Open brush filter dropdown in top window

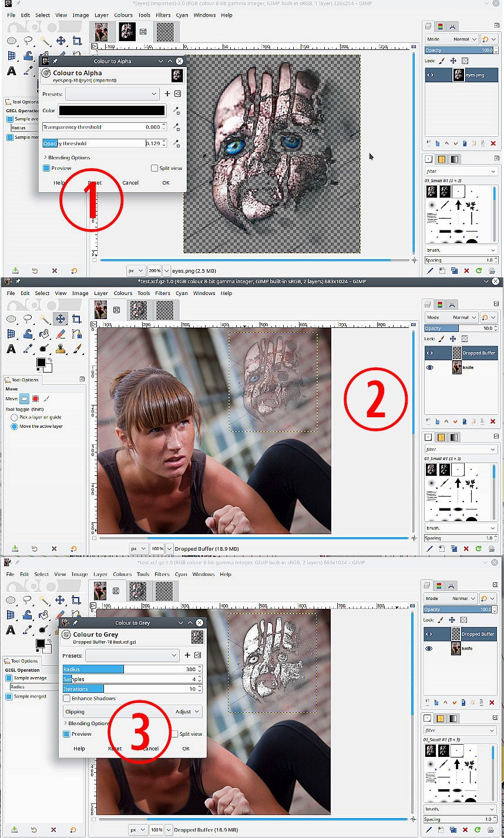461,171
